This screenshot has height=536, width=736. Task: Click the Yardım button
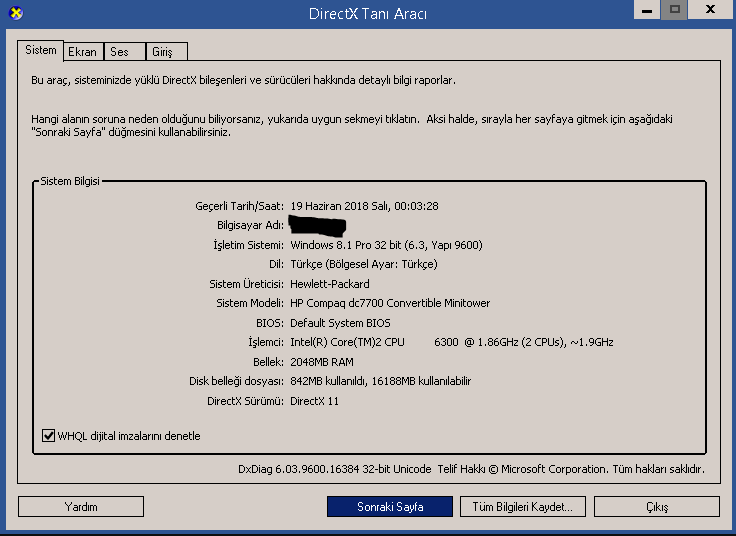coord(81,507)
